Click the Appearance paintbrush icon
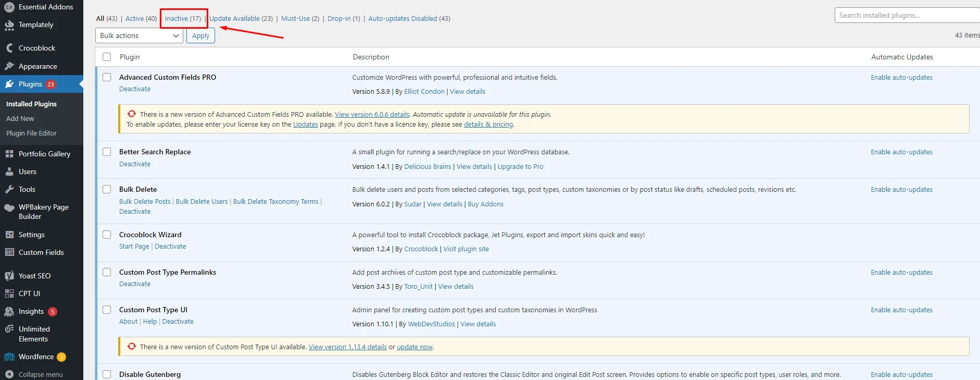 [x=9, y=66]
